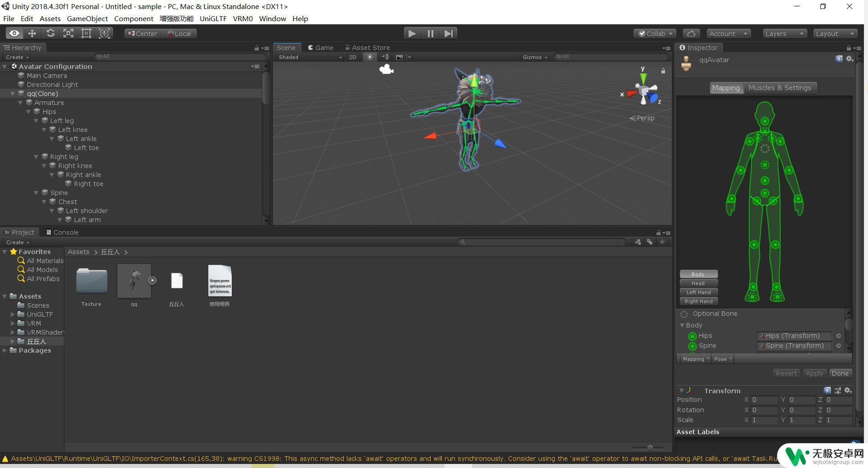Open the Component menu
Image resolution: width=868 pixels, height=468 pixels.
[x=134, y=18]
